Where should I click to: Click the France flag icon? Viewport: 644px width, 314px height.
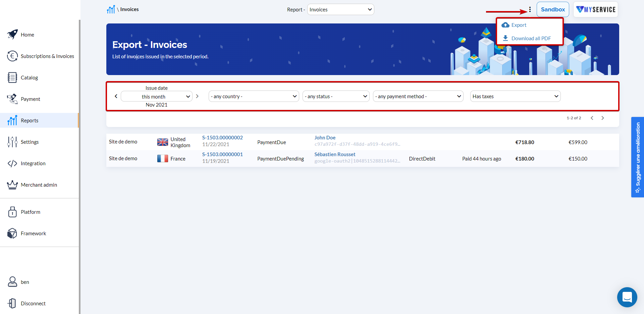[163, 159]
